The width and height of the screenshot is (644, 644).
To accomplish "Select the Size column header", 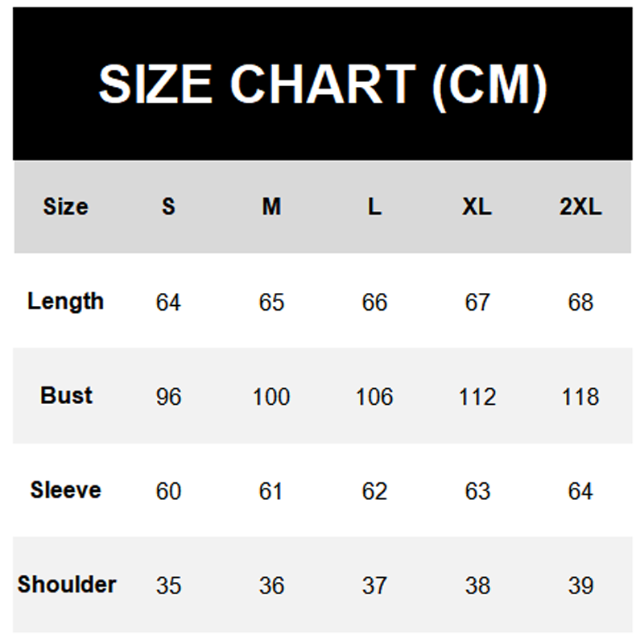I will click(x=65, y=207).
